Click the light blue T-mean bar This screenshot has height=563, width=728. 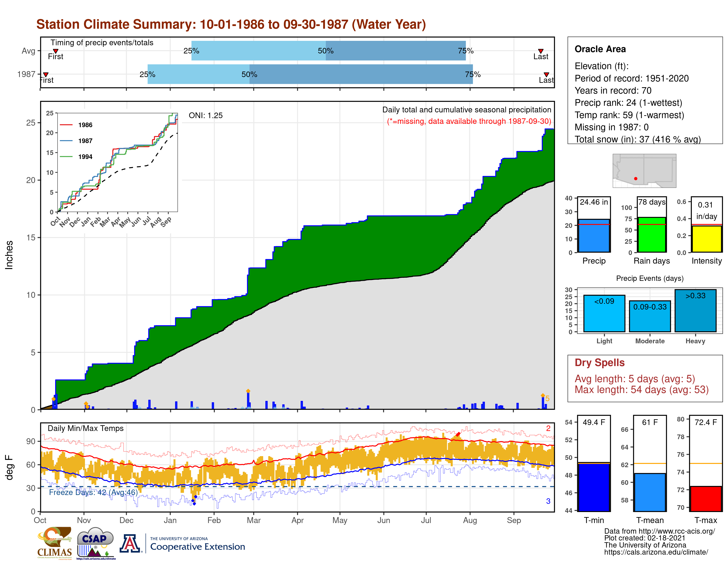tap(650, 492)
